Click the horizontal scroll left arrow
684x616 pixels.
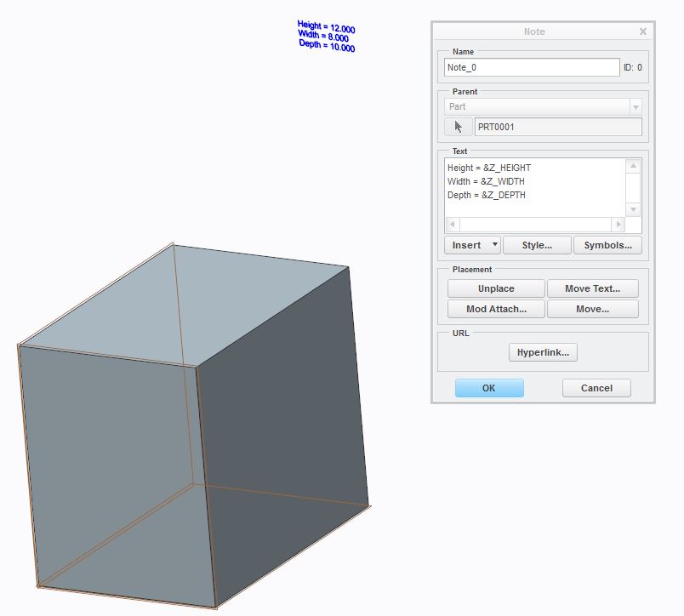(x=453, y=225)
